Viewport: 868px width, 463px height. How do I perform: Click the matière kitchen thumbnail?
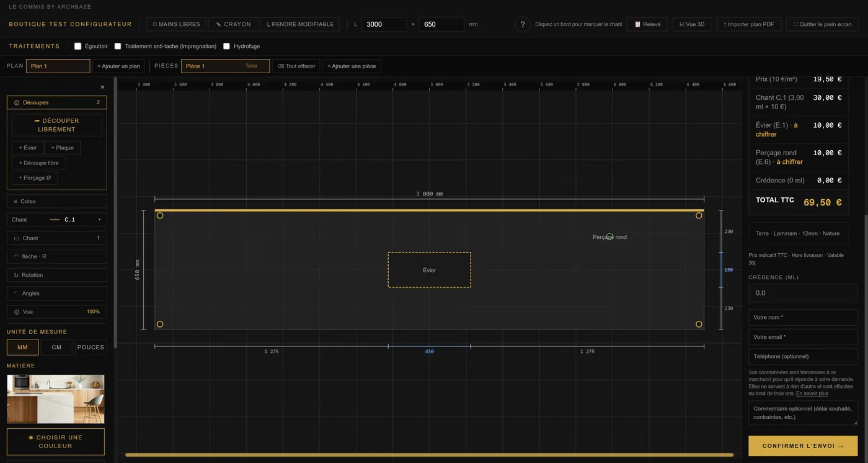pyautogui.click(x=56, y=398)
